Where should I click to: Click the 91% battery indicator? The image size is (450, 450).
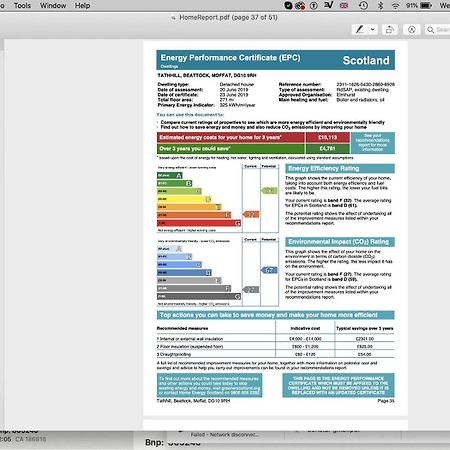coord(419,5)
